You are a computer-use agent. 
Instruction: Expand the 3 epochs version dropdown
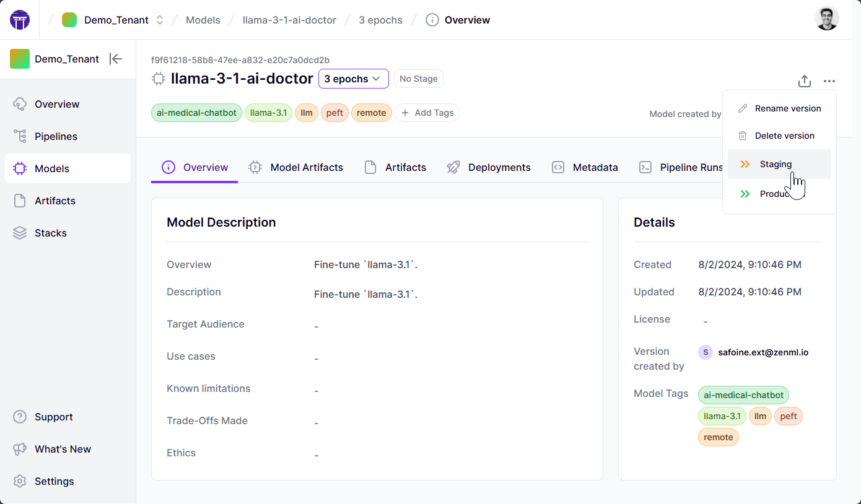point(353,79)
